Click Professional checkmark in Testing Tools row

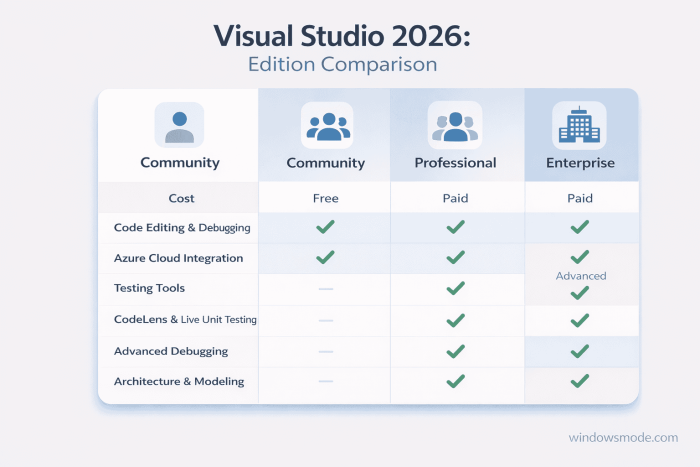pyautogui.click(x=455, y=288)
